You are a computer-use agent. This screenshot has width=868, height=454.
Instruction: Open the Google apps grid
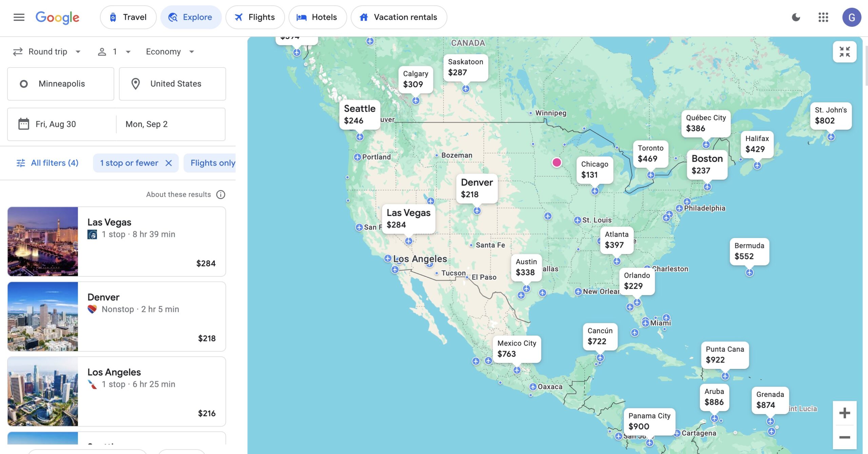coord(823,17)
